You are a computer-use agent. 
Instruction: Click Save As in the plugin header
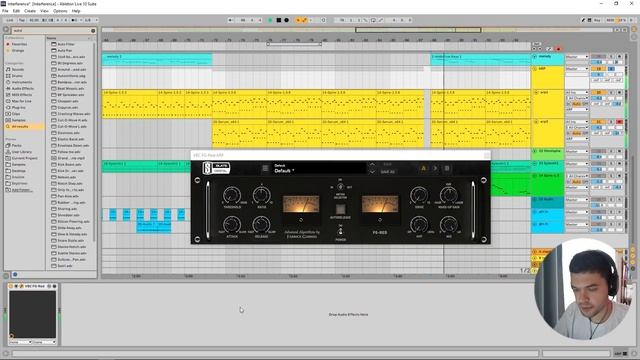(387, 172)
